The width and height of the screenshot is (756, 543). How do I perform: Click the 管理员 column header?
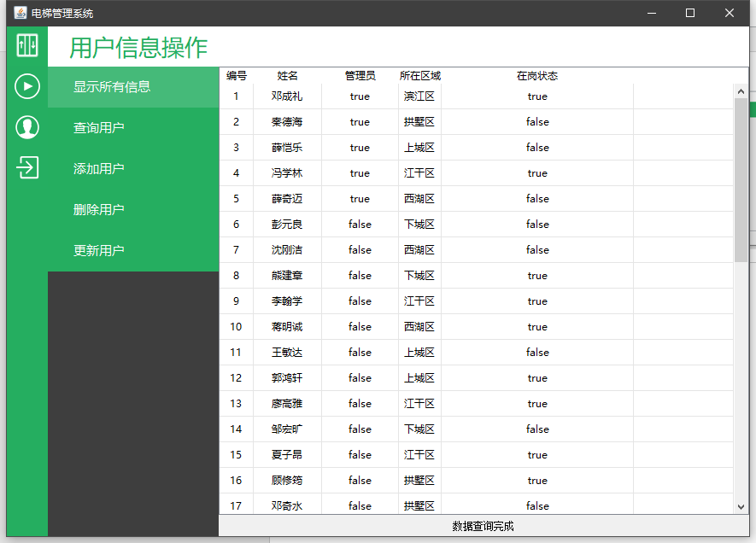pos(360,76)
